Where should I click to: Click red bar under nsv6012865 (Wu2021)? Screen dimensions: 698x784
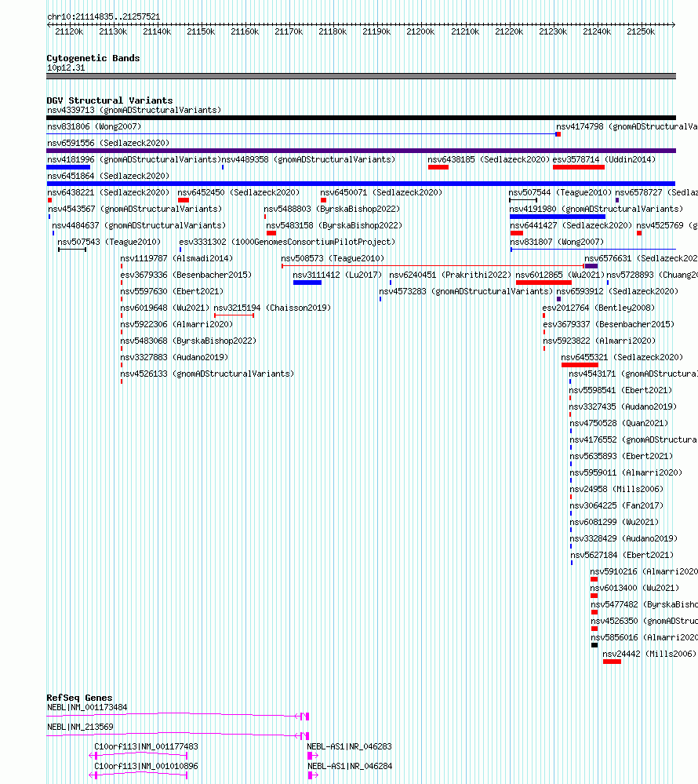click(x=543, y=283)
